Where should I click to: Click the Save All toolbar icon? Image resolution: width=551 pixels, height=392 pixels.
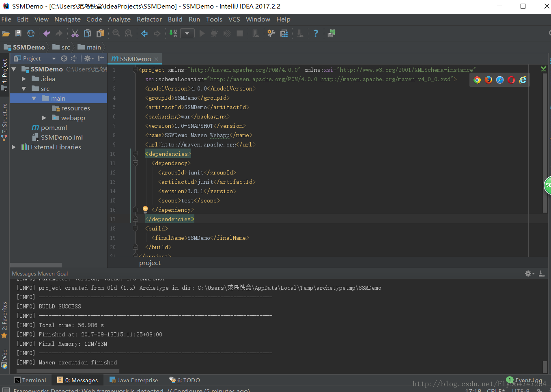coord(18,34)
